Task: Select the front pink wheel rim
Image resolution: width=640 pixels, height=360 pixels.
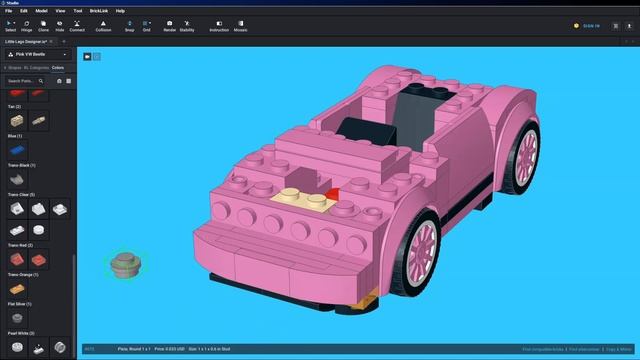Action: 422,253
